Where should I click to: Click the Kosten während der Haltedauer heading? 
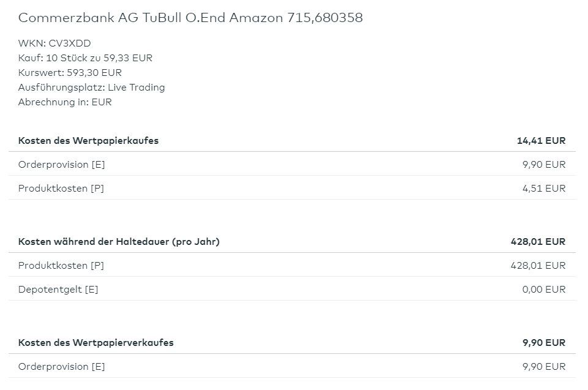119,242
